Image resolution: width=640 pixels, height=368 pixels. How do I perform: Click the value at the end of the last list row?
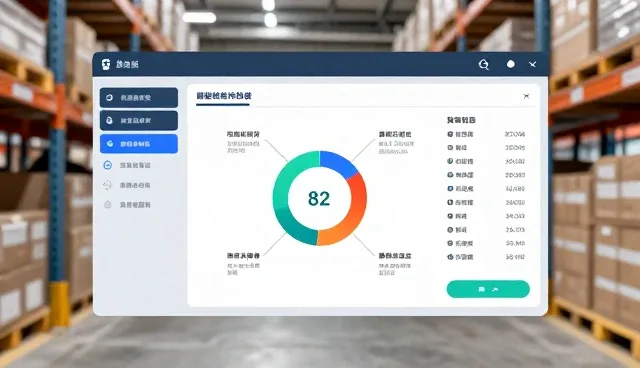515,257
